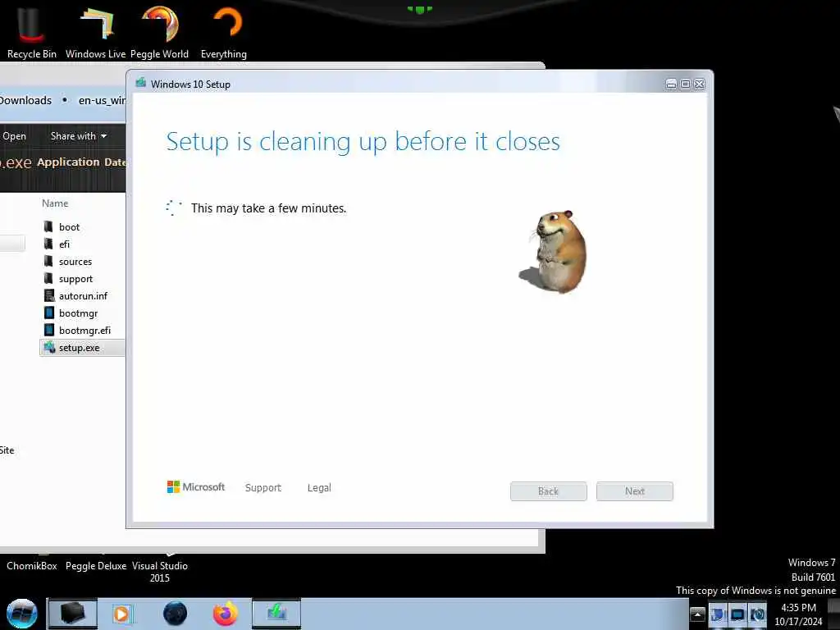Open the media player taskbar icon

[x=121, y=614]
